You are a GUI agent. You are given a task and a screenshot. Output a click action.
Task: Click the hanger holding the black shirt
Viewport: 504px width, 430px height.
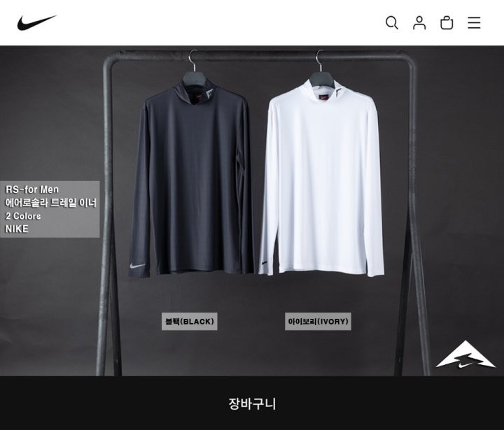(x=194, y=69)
